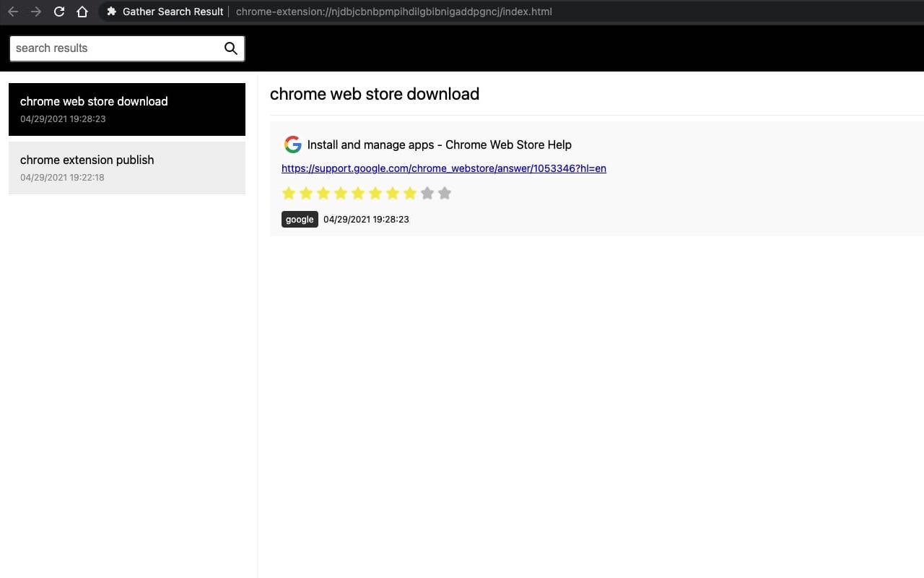Viewport: 924px width, 578px height.
Task: Set rating to three stars
Action: 323,193
